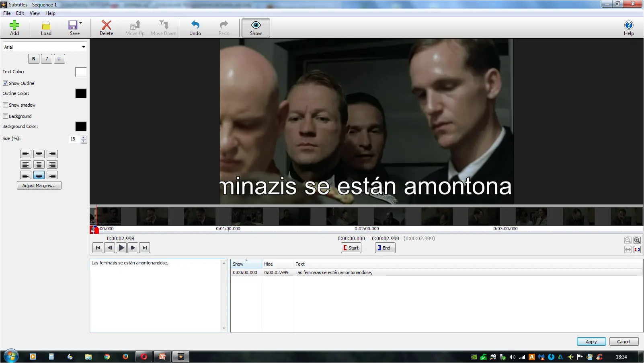Viewport: 644px width, 363px height.
Task: Undo the last action
Action: [195, 28]
